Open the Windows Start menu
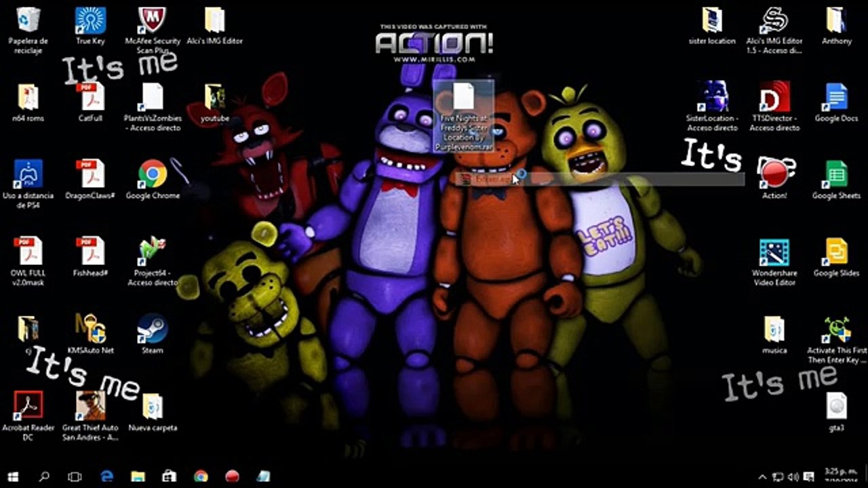The height and width of the screenshot is (488, 868). point(13,476)
